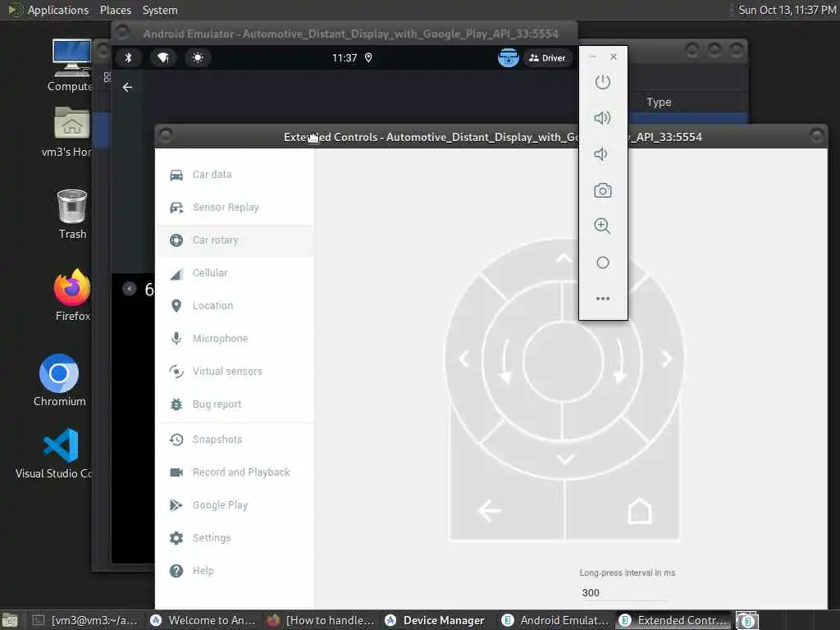Open the System menu

point(160,10)
